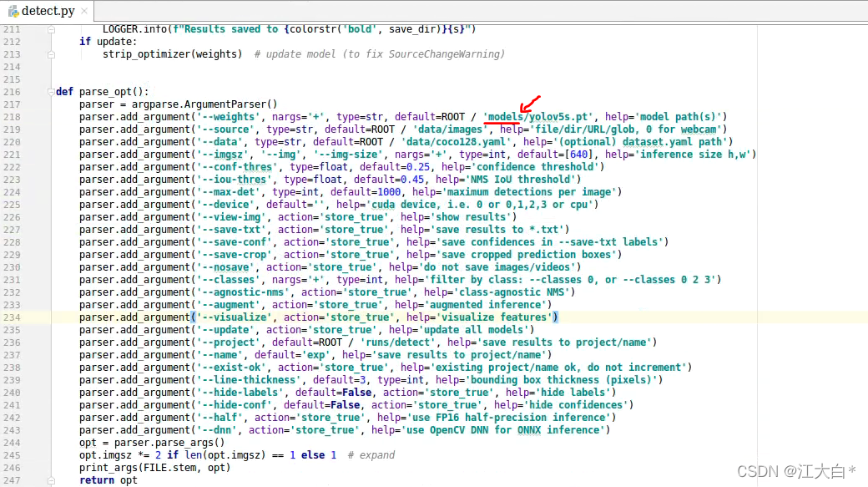Close the detect.py tab
The image size is (868, 487).
point(84,11)
